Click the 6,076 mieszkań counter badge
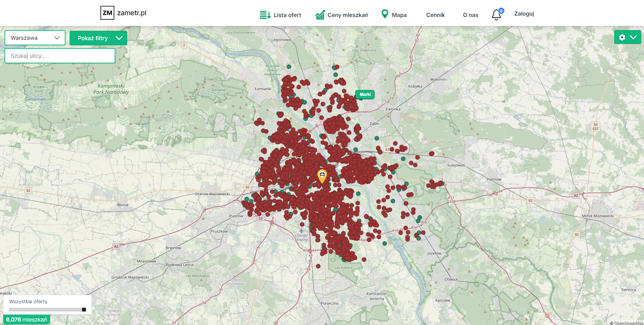The height and width of the screenshot is (325, 644). (27, 319)
